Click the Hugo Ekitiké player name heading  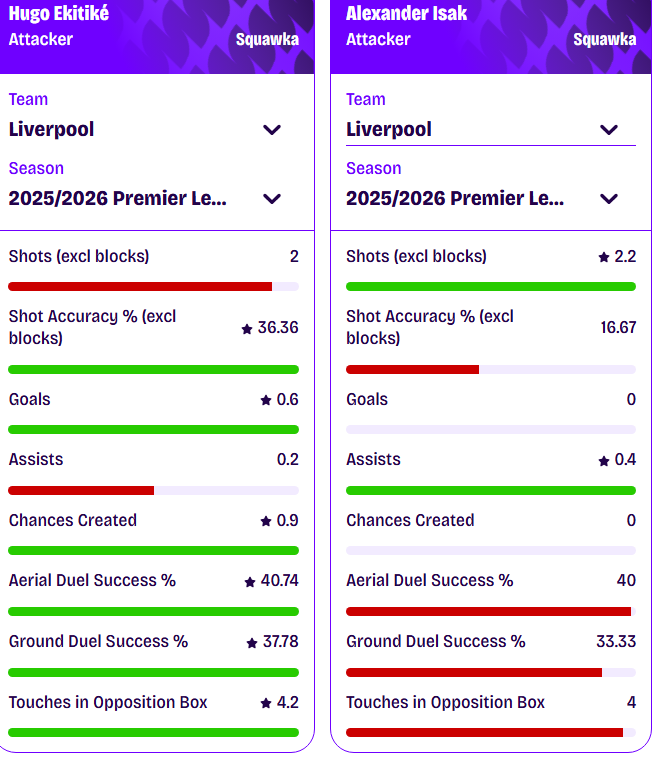(59, 14)
